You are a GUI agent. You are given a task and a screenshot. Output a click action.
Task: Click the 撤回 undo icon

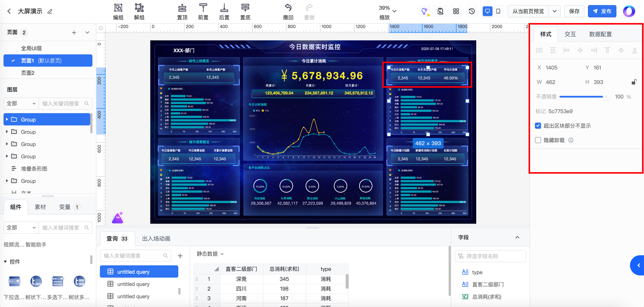click(288, 8)
